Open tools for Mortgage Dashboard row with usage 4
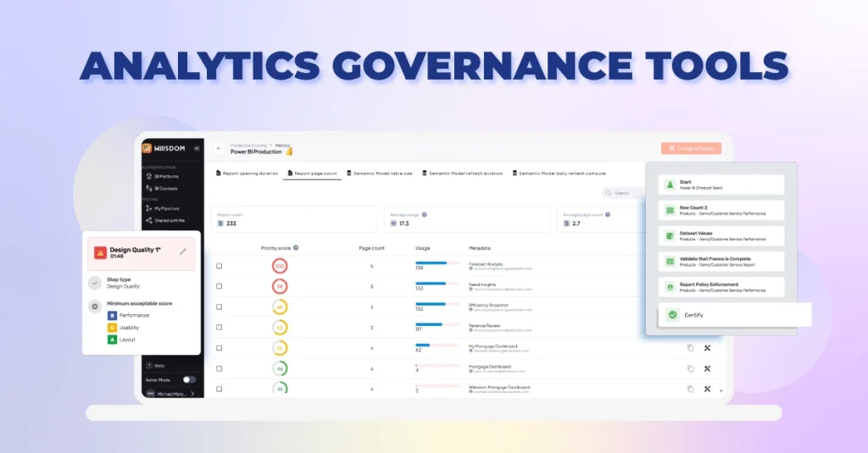The height and width of the screenshot is (453, 868). point(707,368)
